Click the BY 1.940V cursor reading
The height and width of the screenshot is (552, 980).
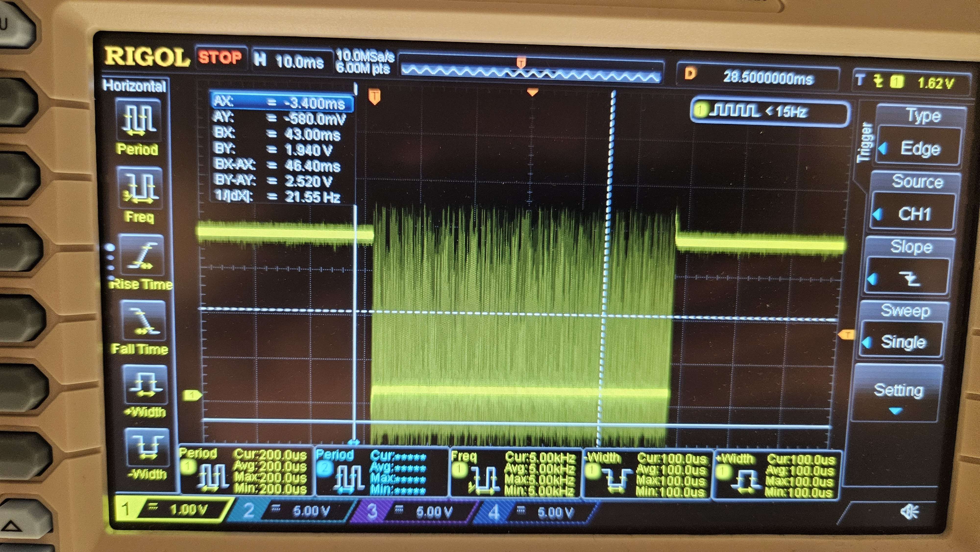273,150
